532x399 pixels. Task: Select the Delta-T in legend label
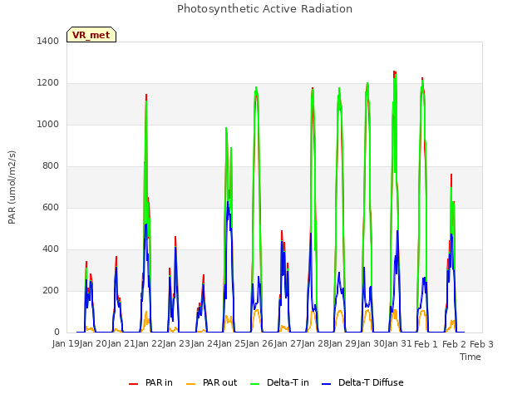[288, 382]
